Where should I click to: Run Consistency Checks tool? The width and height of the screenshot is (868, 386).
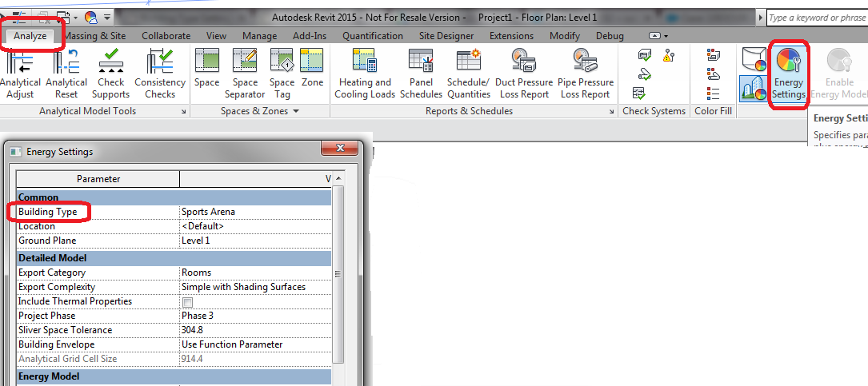pos(159,74)
